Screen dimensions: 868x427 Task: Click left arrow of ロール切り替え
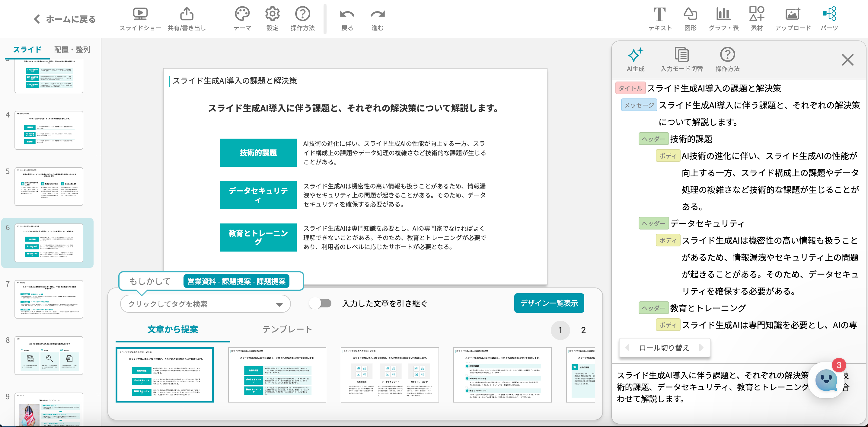coord(627,348)
